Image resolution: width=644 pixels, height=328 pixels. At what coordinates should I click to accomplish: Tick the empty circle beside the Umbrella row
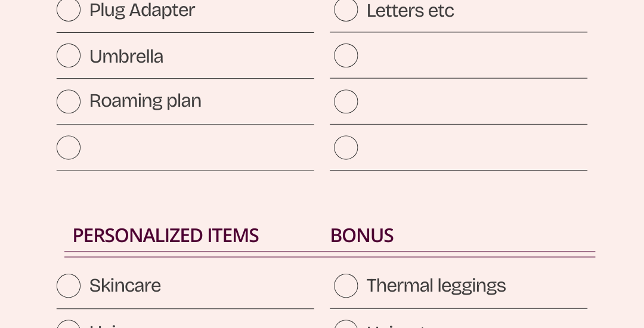click(x=346, y=55)
